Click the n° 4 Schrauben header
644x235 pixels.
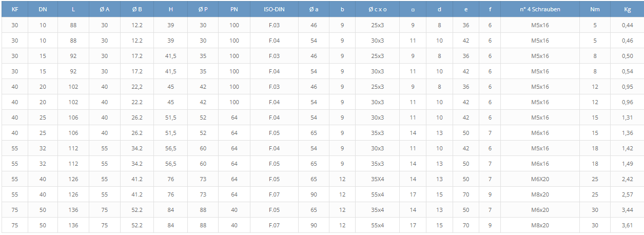click(x=540, y=9)
